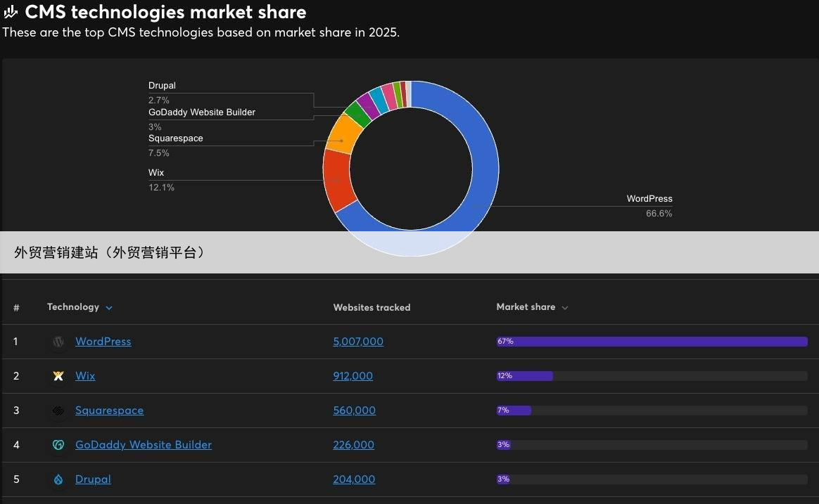The height and width of the screenshot is (504, 819).
Task: Click the 5,007,000 websites tracked link
Action: pyautogui.click(x=358, y=342)
